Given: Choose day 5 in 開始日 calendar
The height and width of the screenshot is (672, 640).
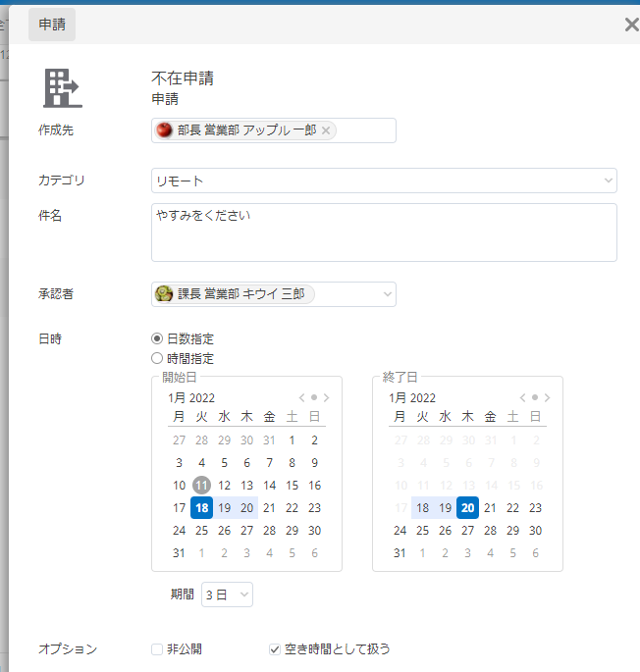Looking at the screenshot, I should pyautogui.click(x=225, y=463).
